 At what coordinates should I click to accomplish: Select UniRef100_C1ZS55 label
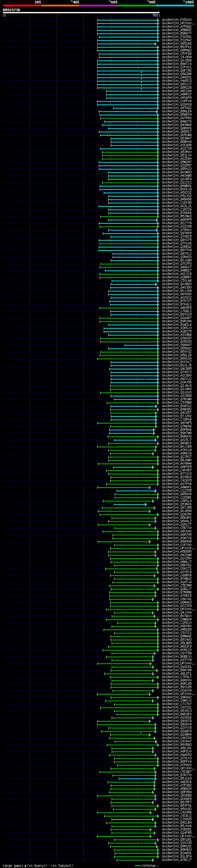tap(177, 491)
